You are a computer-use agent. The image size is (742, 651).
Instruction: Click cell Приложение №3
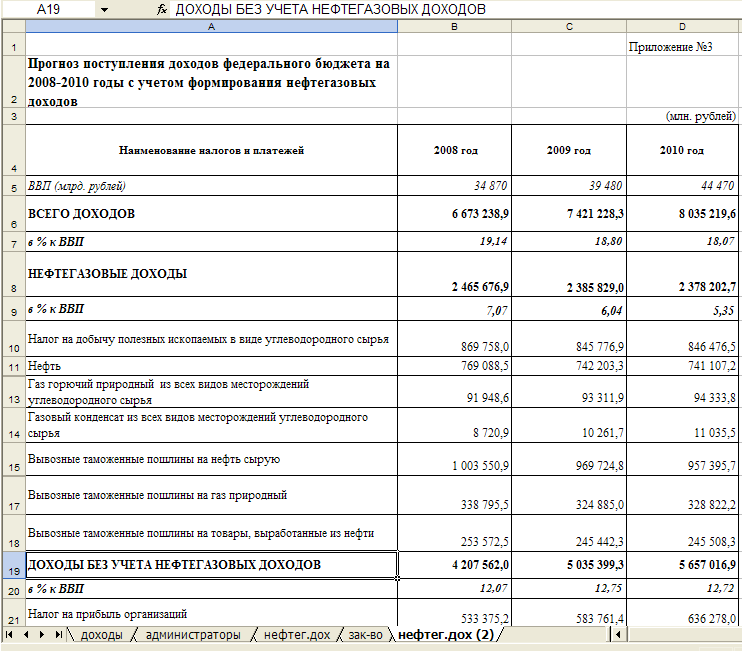point(682,44)
